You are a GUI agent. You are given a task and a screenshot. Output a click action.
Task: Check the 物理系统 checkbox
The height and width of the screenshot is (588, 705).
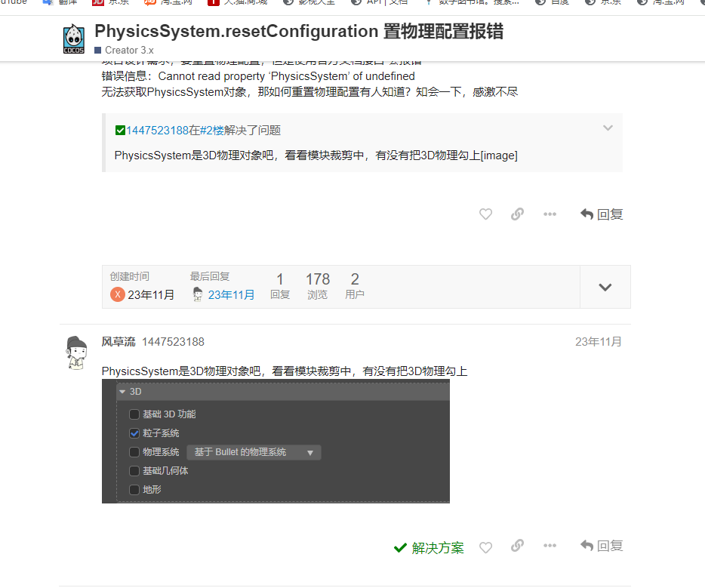(x=134, y=452)
